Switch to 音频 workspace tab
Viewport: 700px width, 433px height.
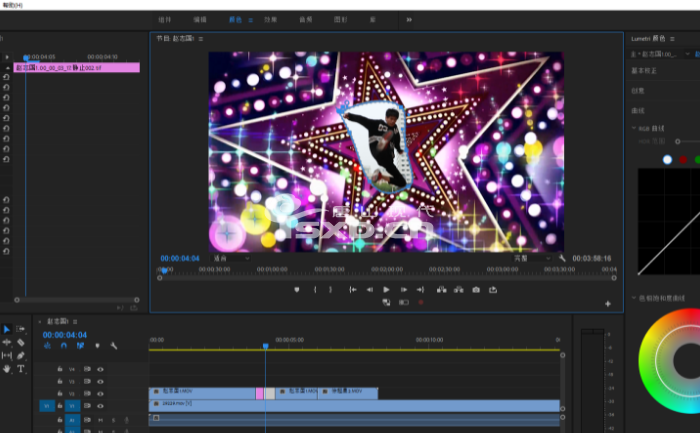click(x=306, y=20)
